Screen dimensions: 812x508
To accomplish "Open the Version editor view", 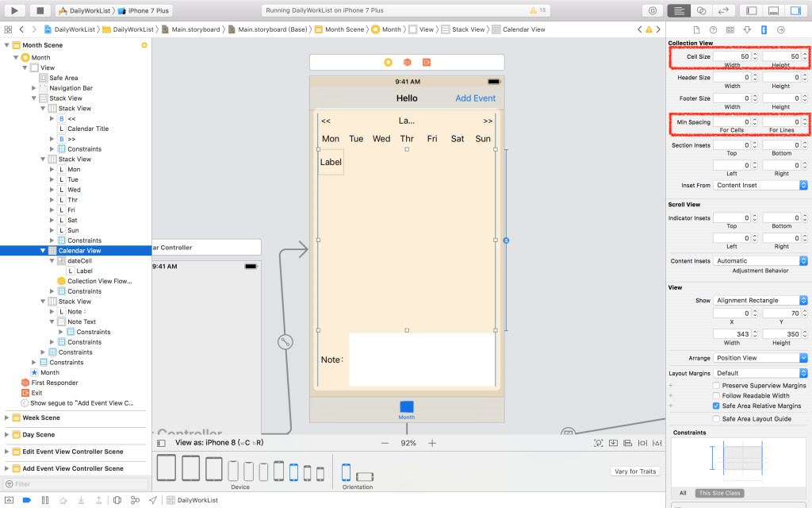I will coord(723,10).
